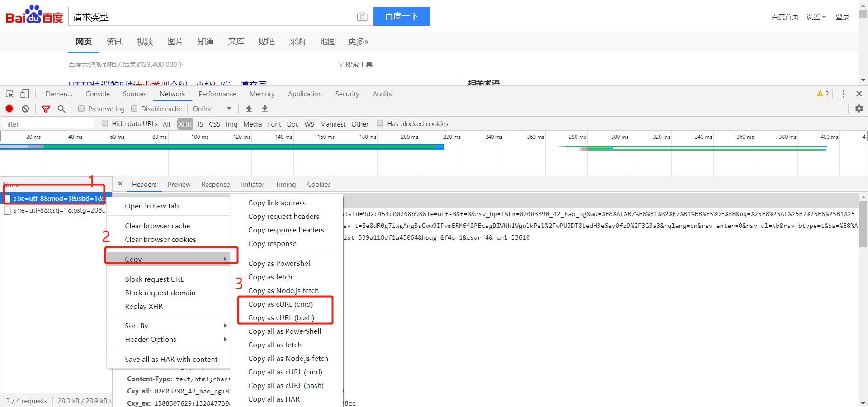Open DevTools settings gear
This screenshot has width=868, height=407.
point(859,109)
